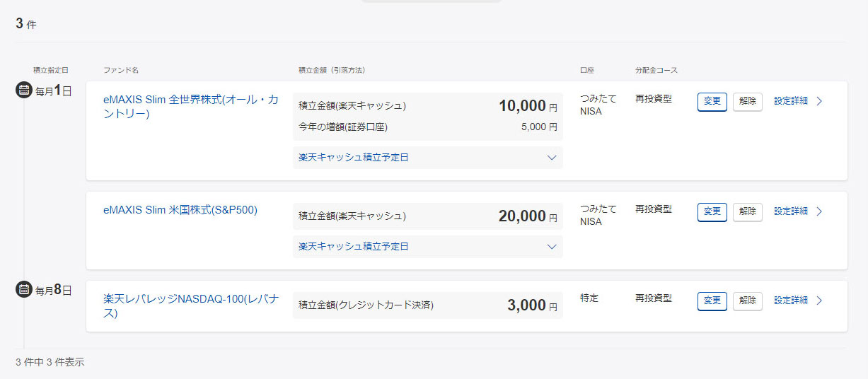Expand 楽天キャッシュ積立予定日 for オール・カントリー fund

tap(354, 157)
